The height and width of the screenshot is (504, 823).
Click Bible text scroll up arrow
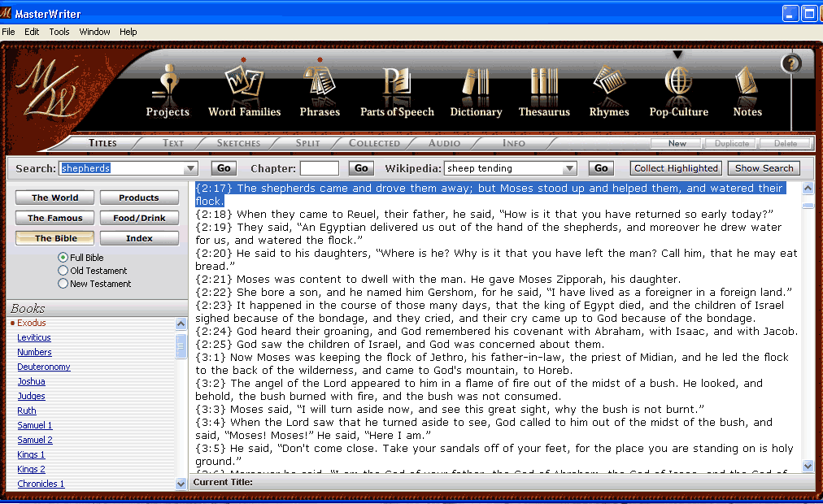808,188
